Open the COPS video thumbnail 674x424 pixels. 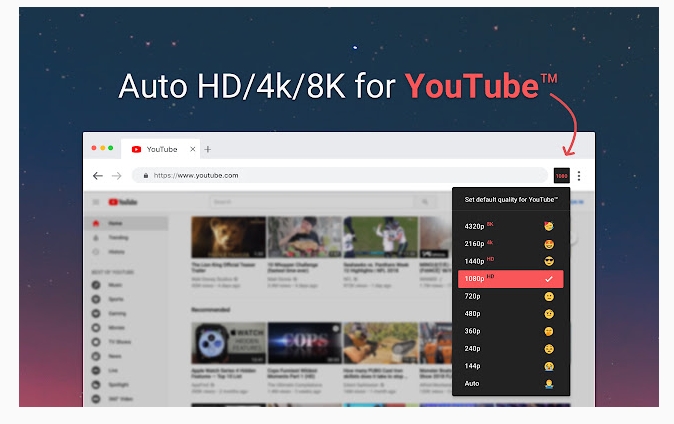[x=304, y=343]
